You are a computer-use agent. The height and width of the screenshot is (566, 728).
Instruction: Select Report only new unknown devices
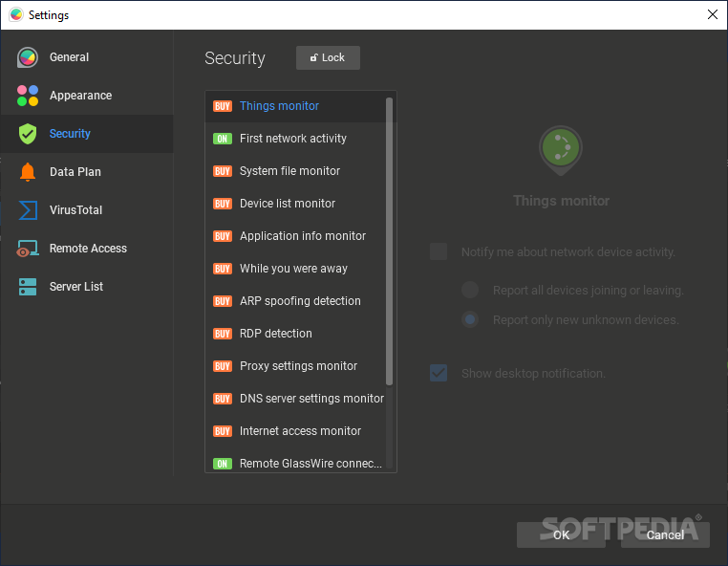[470, 319]
